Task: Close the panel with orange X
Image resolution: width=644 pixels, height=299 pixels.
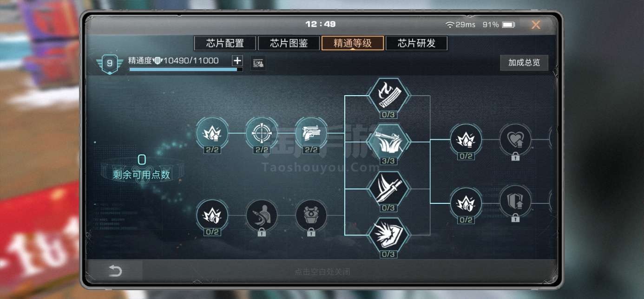Action: [x=536, y=25]
